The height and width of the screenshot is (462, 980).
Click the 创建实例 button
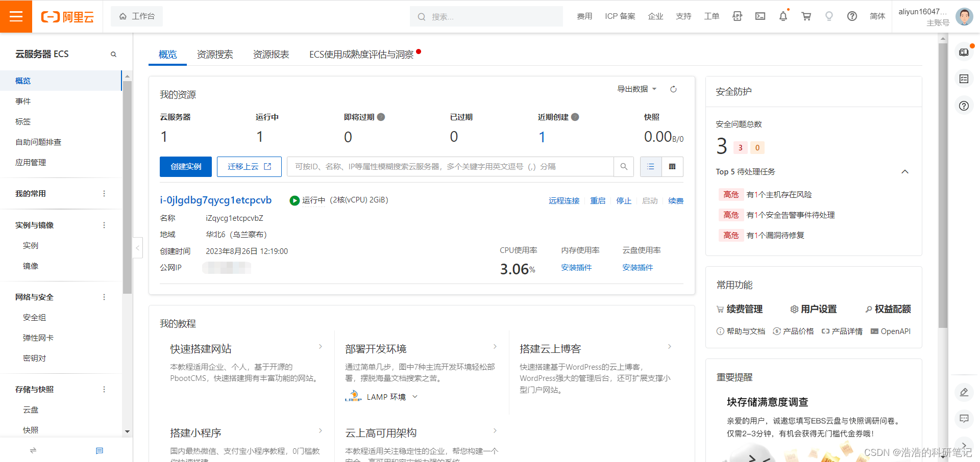[185, 166]
